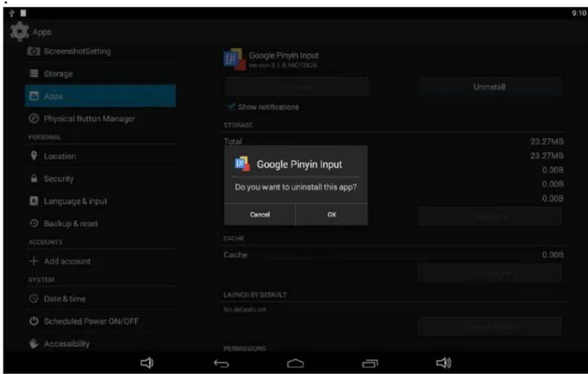Tap the volume down navigation icon
Viewport: 588px width, 374px height.
147,363
